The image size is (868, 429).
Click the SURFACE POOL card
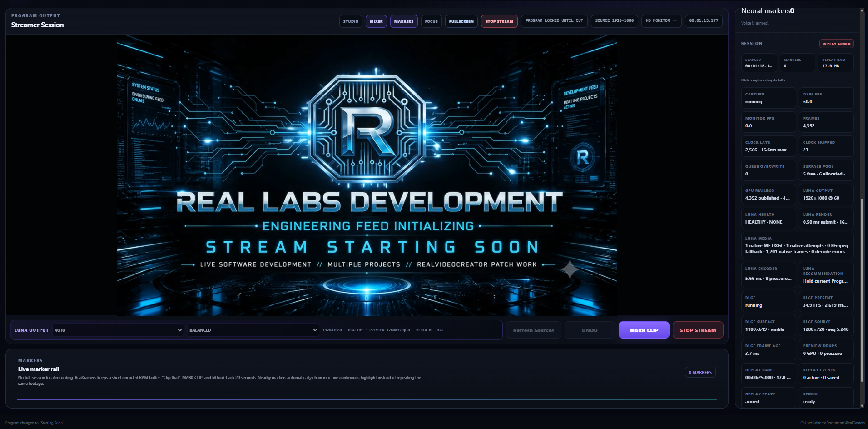[x=826, y=170]
